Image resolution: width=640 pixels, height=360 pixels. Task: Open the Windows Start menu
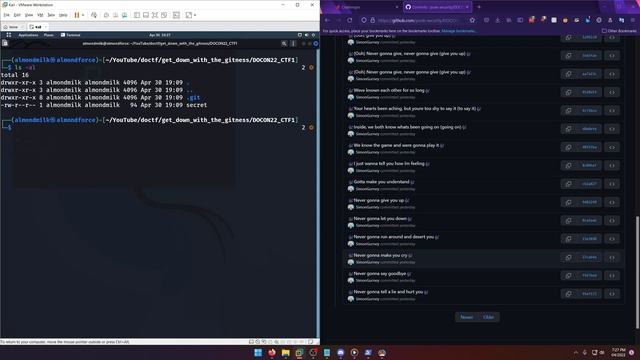point(258,353)
